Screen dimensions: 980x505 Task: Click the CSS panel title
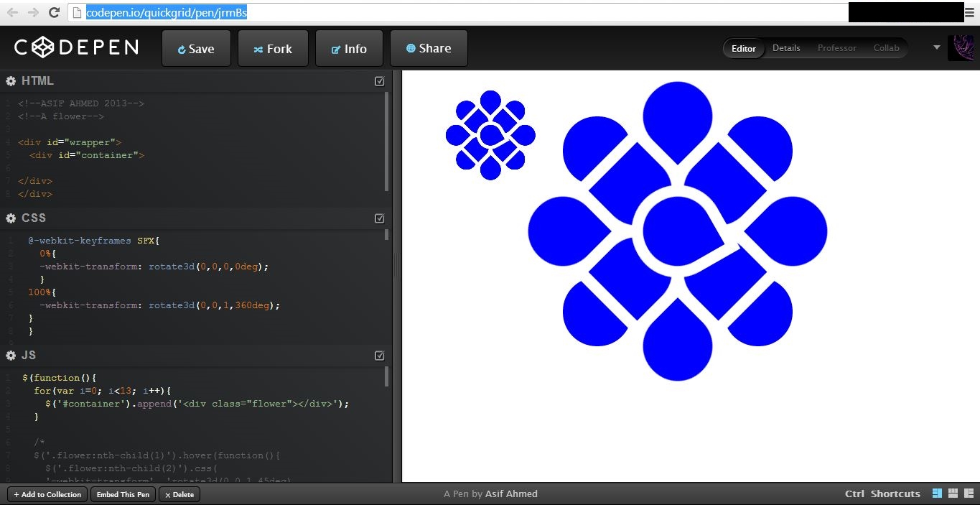tap(34, 218)
